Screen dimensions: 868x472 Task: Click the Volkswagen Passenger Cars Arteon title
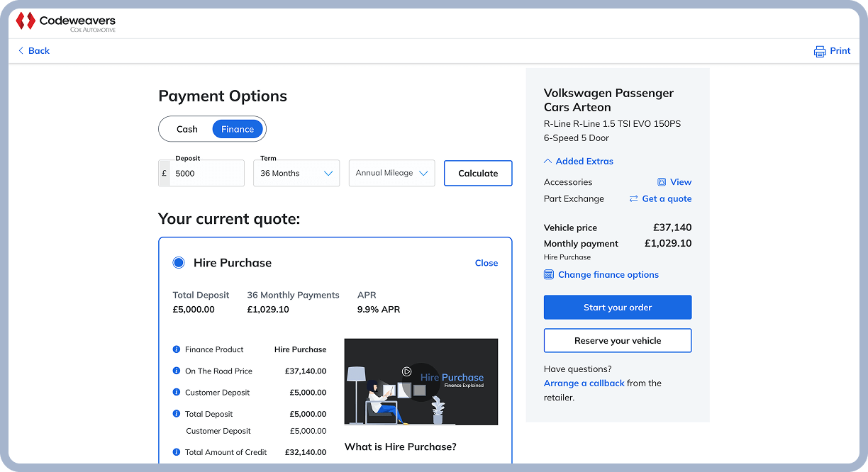click(608, 100)
